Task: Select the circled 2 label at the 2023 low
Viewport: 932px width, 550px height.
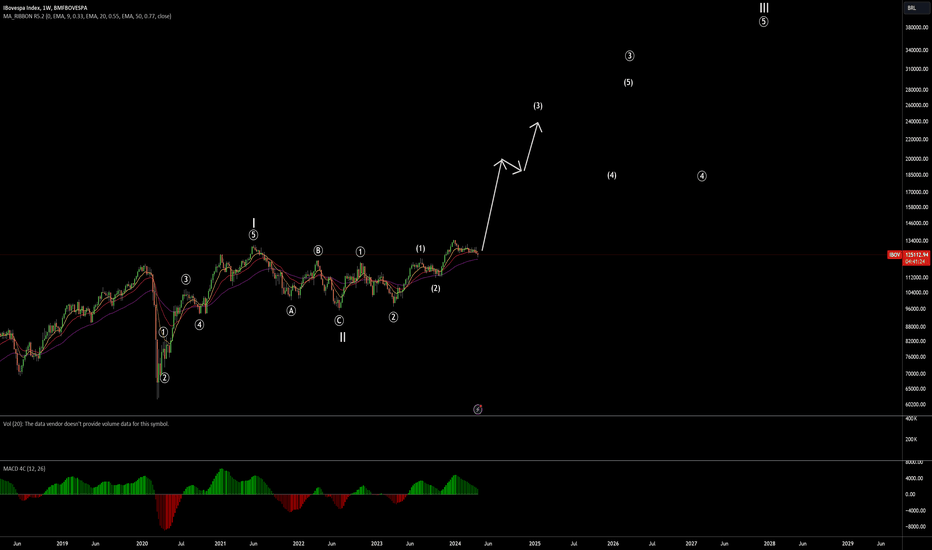Action: pyautogui.click(x=393, y=317)
